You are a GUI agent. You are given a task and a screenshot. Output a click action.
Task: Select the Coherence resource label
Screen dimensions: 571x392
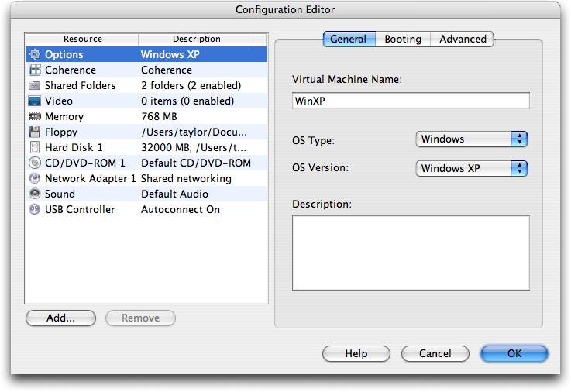tap(71, 70)
